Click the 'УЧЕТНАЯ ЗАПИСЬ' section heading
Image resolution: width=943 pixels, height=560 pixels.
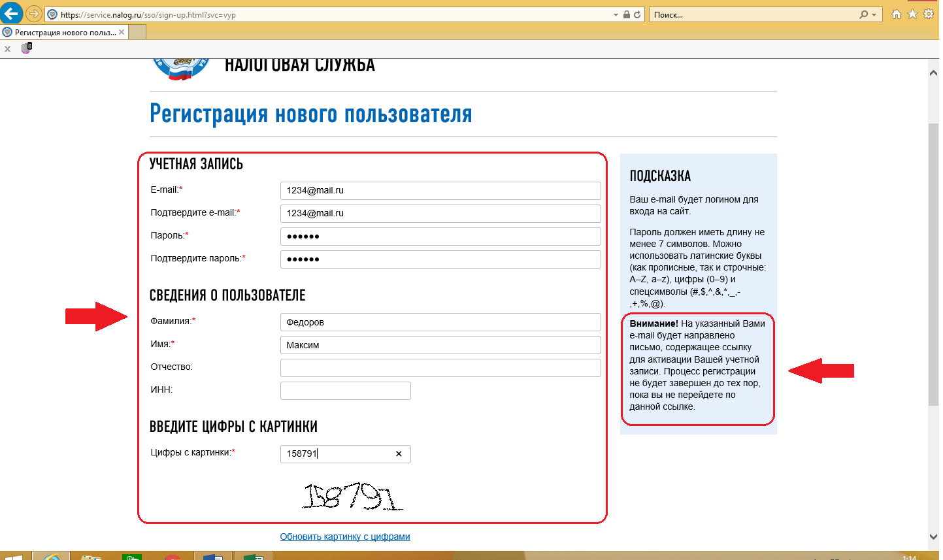[196, 164]
